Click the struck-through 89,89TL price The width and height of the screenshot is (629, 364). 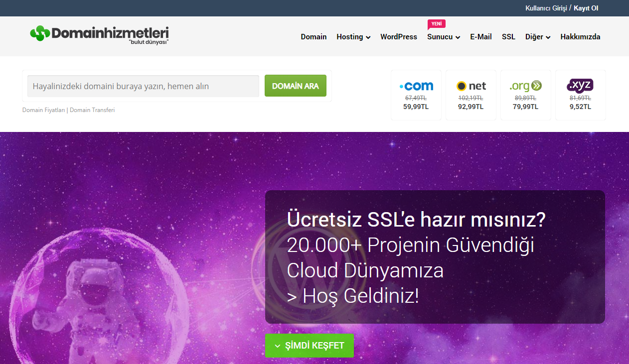[x=526, y=99]
